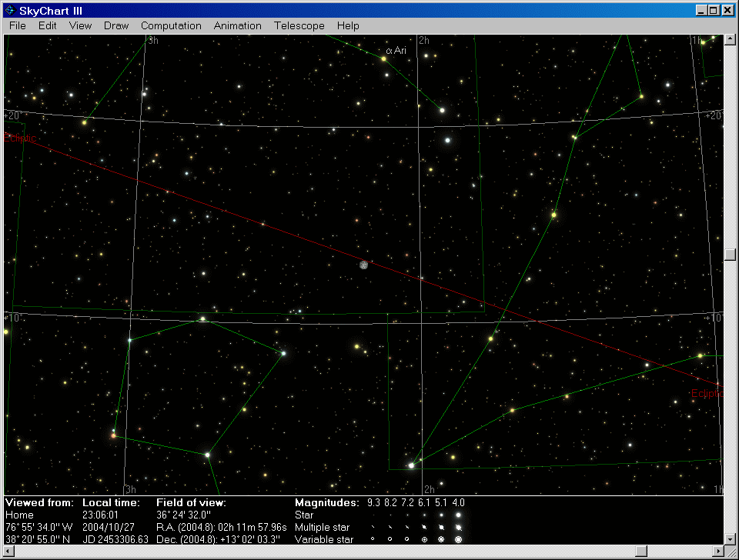
Task: Open the File menu
Action: pyautogui.click(x=18, y=25)
